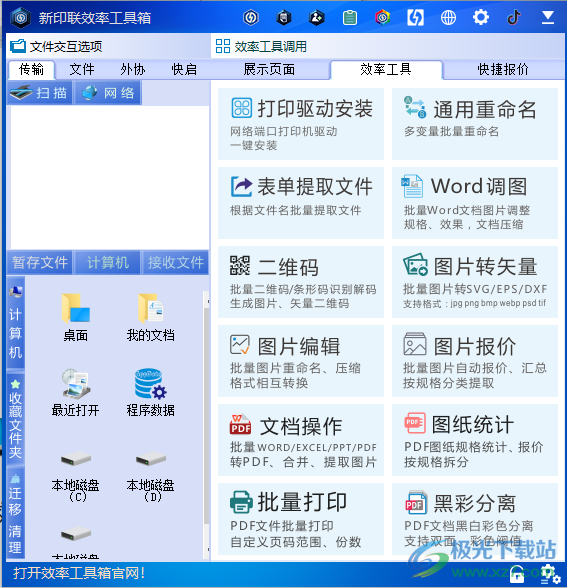Open the 迁移 sidebar item
Image resolution: width=567 pixels, height=588 pixels.
tap(15, 495)
